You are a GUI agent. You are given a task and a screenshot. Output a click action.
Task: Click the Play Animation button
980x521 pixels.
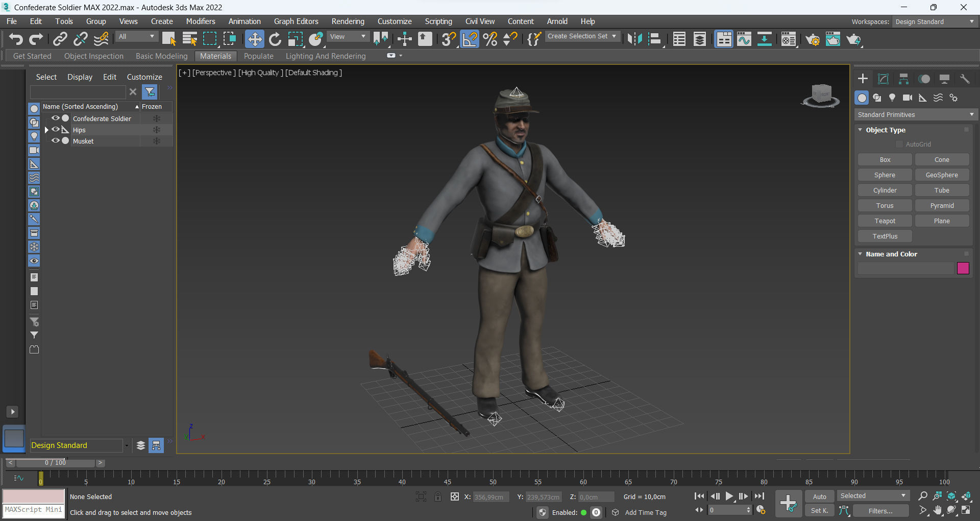tap(729, 496)
